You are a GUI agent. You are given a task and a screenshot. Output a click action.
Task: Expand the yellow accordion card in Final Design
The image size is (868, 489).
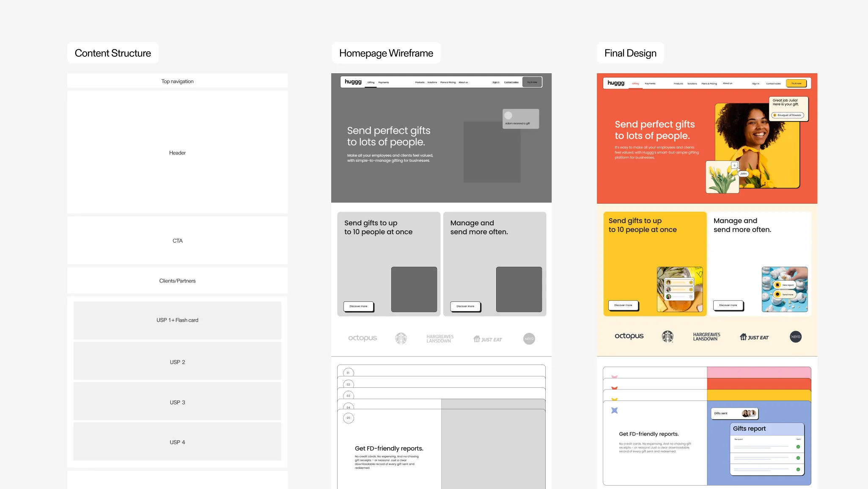707,395
